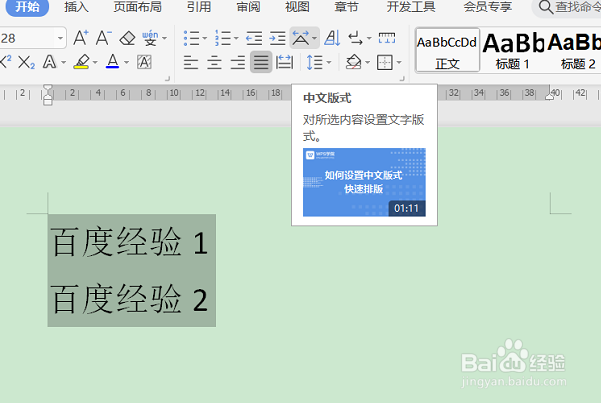The height and width of the screenshot is (403, 601).
Task: Switch to the 插入 tab
Action: [x=76, y=7]
